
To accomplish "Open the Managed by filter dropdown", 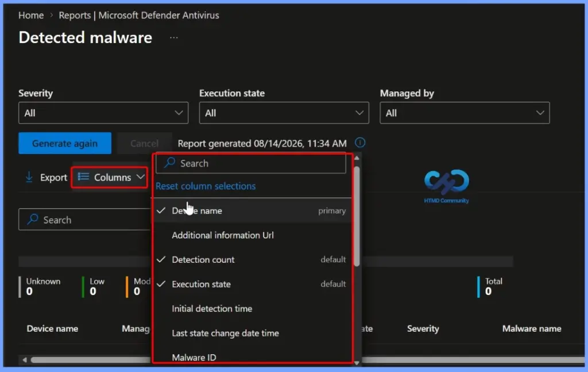I will click(x=465, y=113).
